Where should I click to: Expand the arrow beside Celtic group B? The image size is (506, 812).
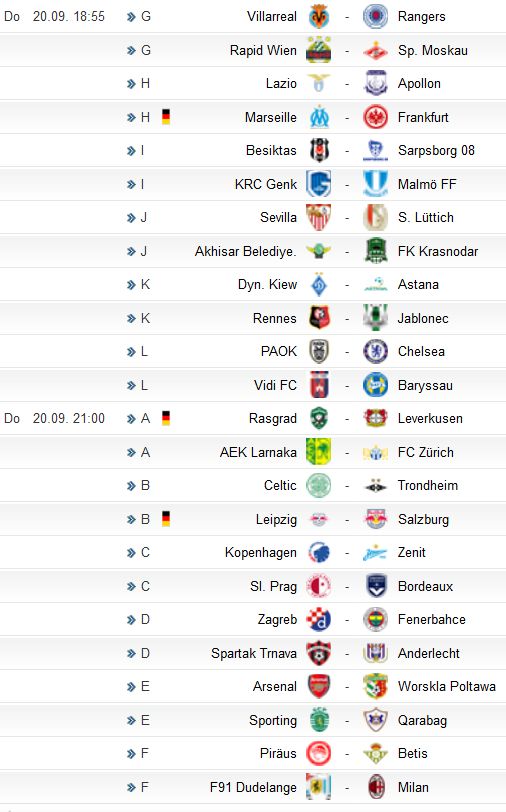point(131,486)
